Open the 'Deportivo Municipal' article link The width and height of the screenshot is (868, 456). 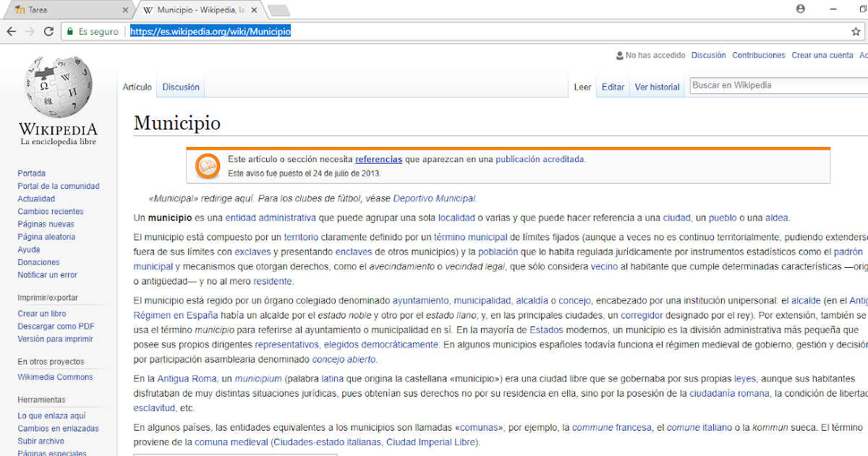point(434,198)
